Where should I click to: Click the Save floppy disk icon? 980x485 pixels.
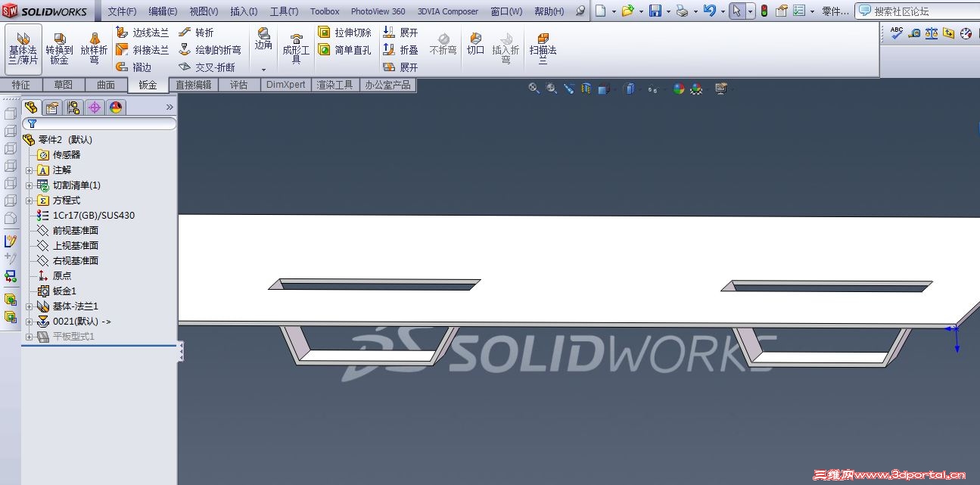[x=655, y=11]
